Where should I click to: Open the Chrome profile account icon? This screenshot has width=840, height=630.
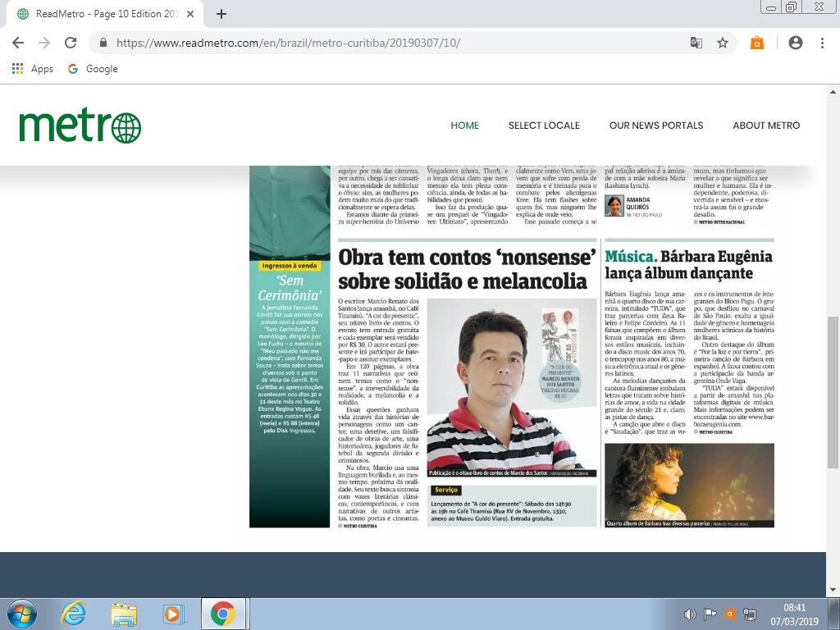796,43
